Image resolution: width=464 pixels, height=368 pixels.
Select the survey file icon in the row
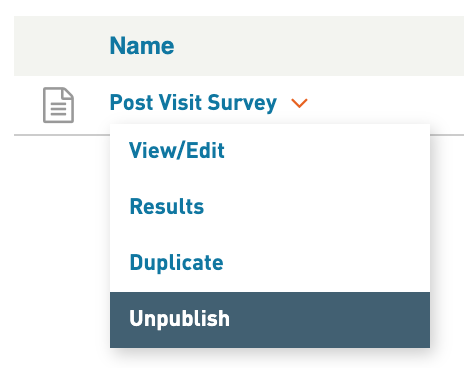tap(58, 105)
